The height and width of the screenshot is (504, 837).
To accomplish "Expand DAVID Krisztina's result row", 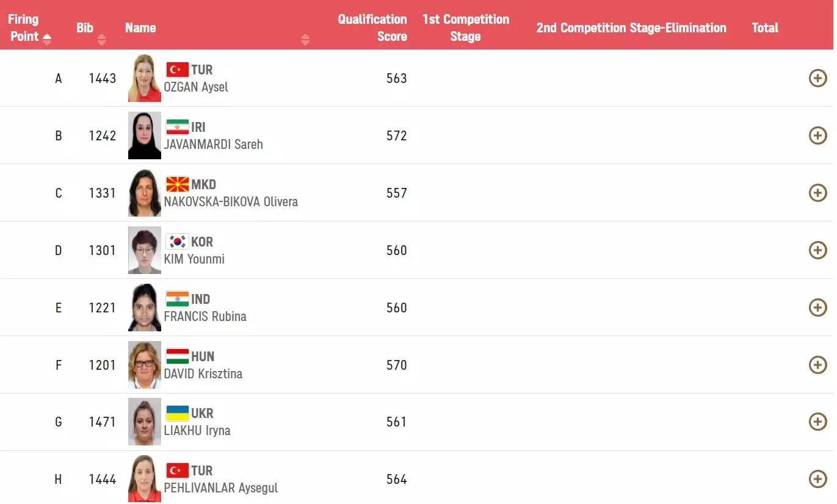I will [x=817, y=365].
